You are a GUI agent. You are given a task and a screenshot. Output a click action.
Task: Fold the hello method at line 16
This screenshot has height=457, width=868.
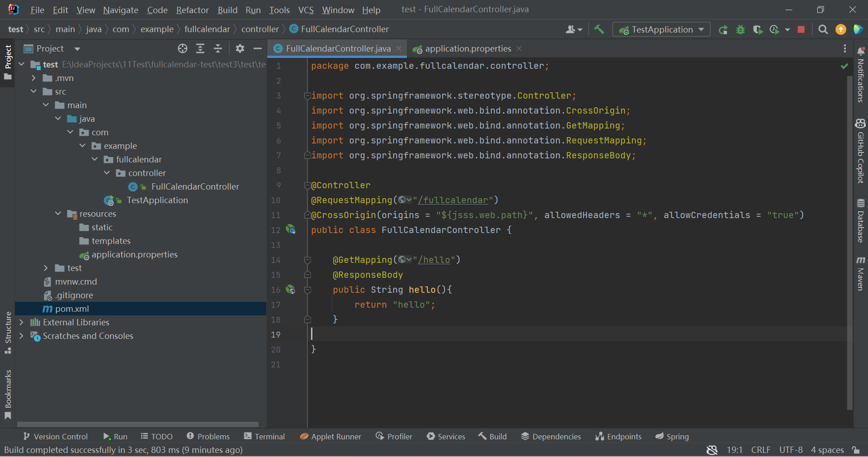click(x=307, y=290)
